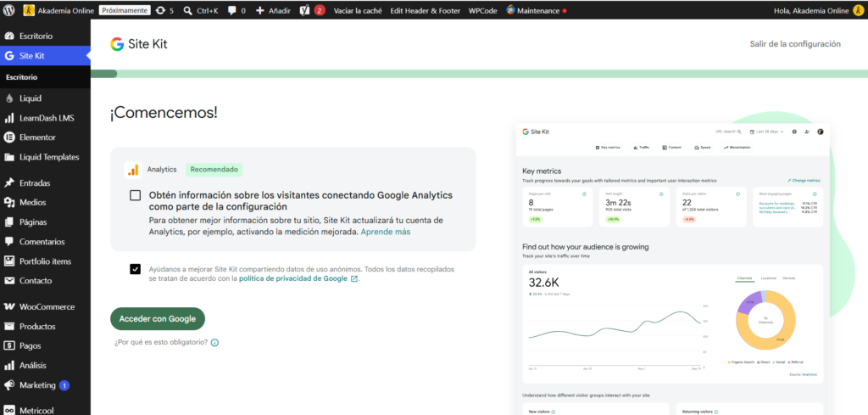Viewport: 868px width, 415px height.
Task: Open Análisis bar chart icon
Action: (8, 366)
